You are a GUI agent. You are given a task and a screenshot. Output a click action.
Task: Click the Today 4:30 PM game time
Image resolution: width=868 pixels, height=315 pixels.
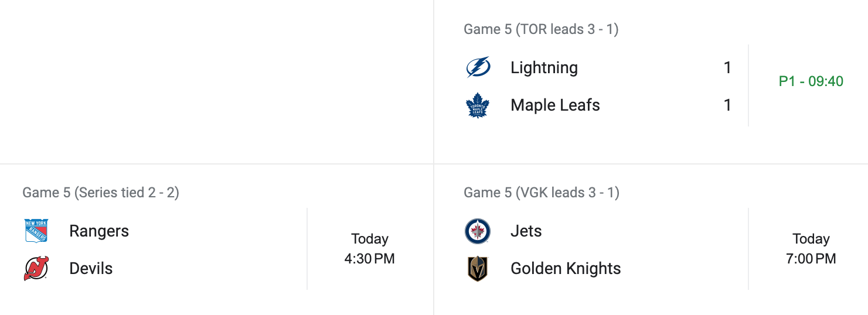click(369, 249)
